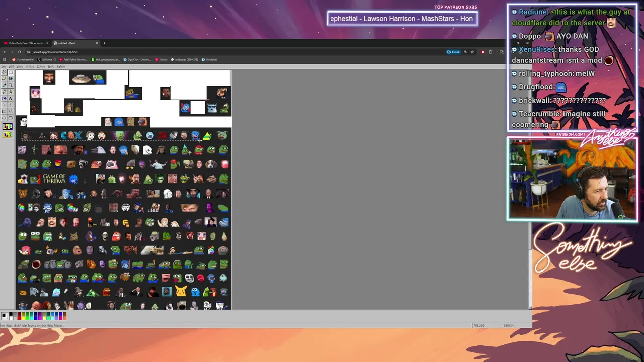Enable opaque selection mode option

(x=8, y=126)
